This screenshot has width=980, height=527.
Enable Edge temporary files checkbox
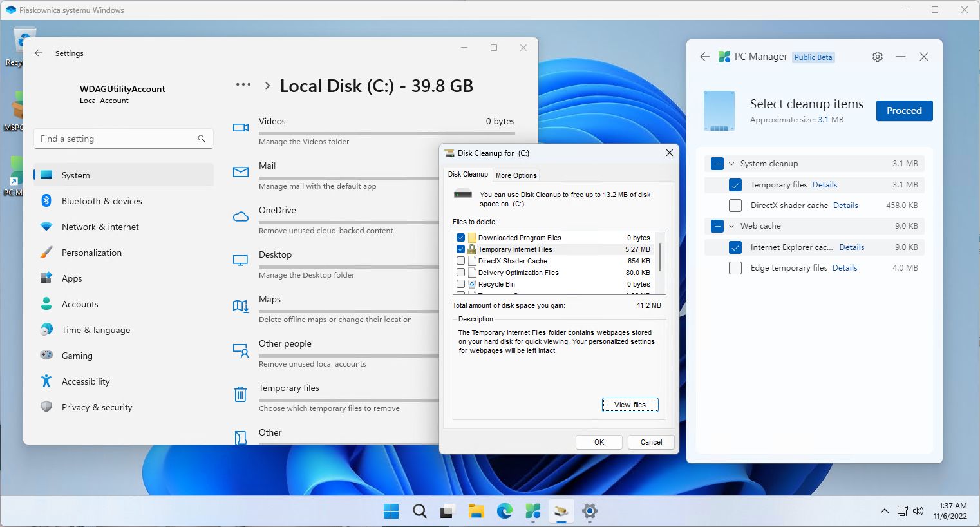[735, 268]
